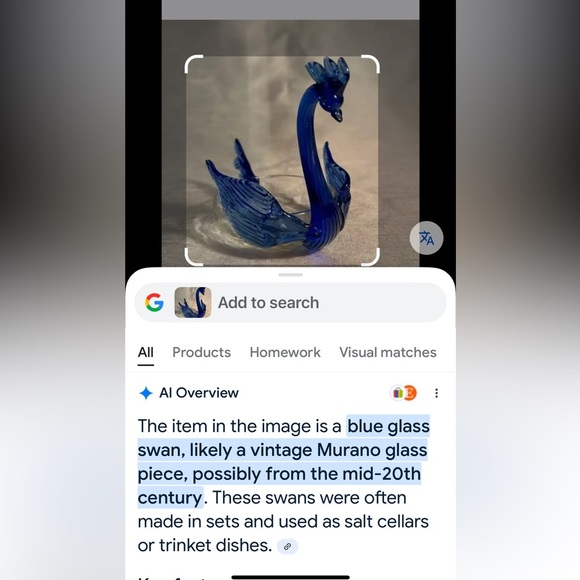Tap the translate icon over the photo
Image resolution: width=580 pixels, height=580 pixels.
click(426, 238)
